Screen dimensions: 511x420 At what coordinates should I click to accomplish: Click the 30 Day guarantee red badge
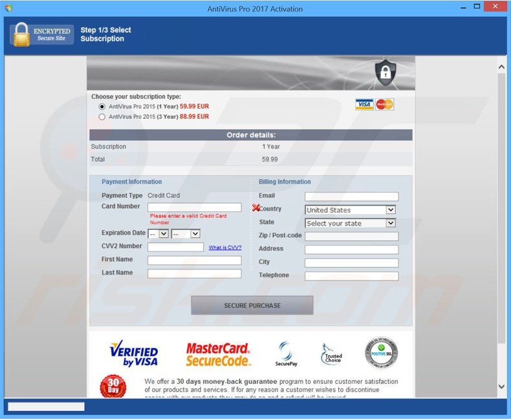(113, 386)
